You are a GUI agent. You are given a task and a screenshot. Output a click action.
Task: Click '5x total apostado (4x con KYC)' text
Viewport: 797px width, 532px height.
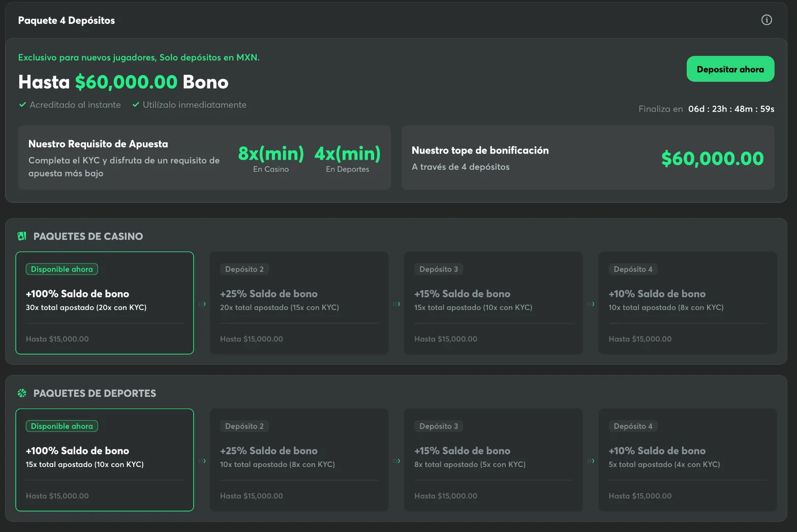(664, 464)
